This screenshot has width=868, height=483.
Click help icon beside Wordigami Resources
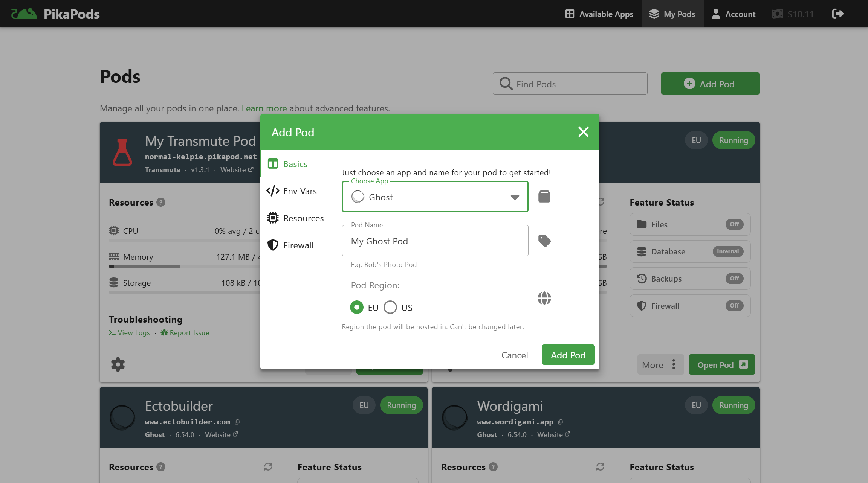(493, 467)
